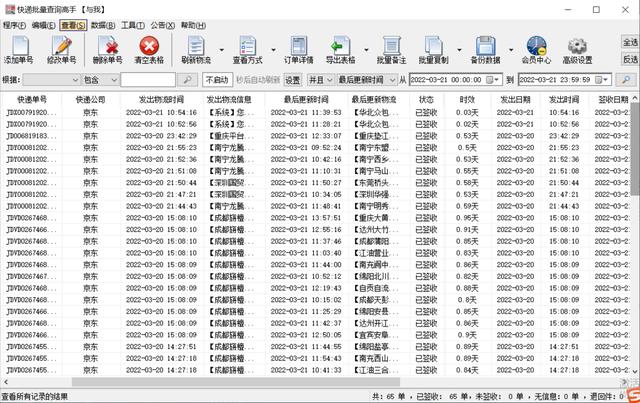This screenshot has height=403, width=640.
Task: Click the 设置 button
Action: click(293, 80)
